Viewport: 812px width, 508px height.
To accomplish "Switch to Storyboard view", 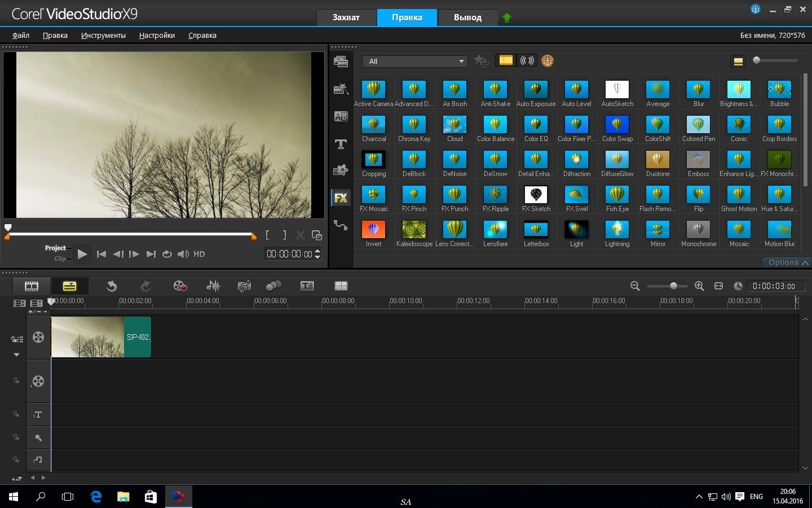I will [x=32, y=286].
